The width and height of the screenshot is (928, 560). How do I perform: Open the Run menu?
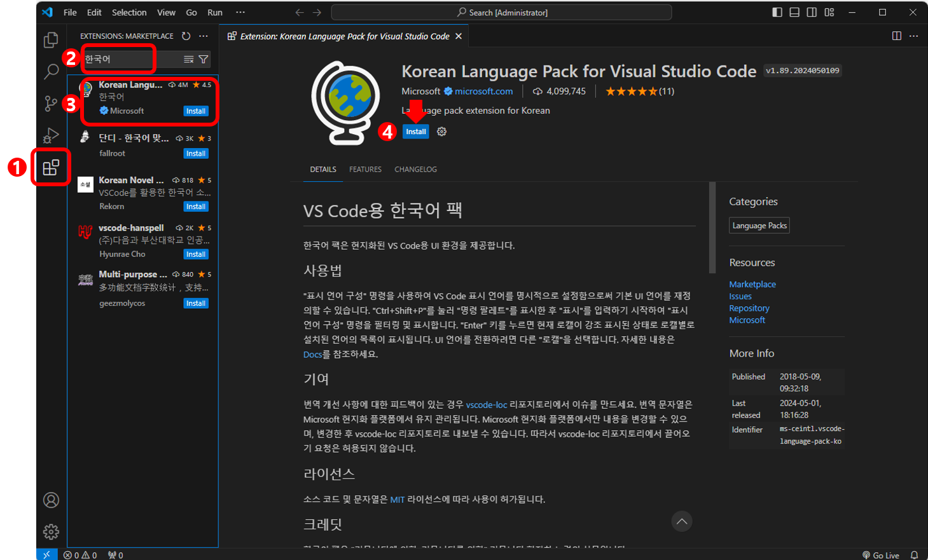(215, 12)
